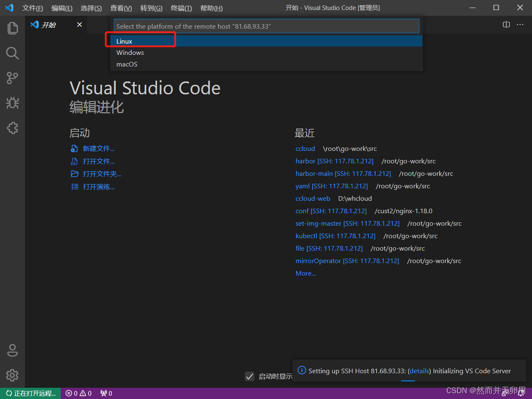Image resolution: width=532 pixels, height=399 pixels.
Task: Open recent set-img-master [SSH: 117.78.1.212]
Action: [347, 223]
